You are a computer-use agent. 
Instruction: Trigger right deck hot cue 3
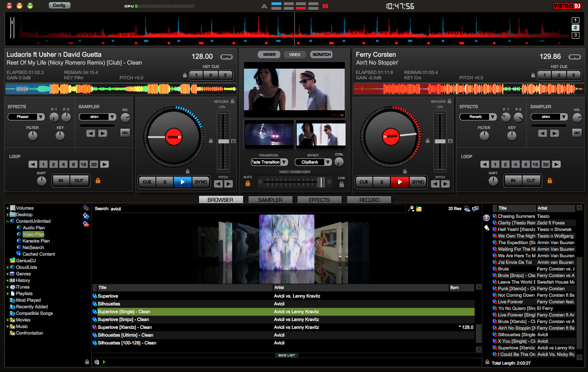pos(573,75)
